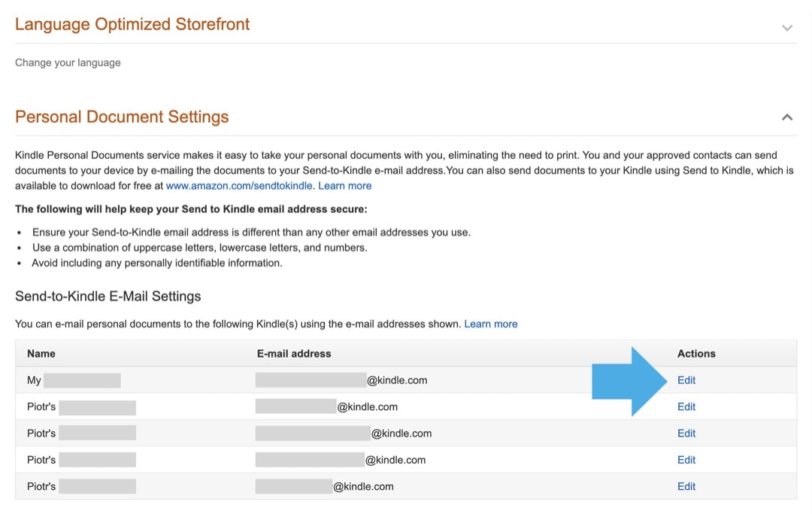Click the row for the My device
Screen dimensions: 812x514
pyautogui.click(x=301, y=380)
